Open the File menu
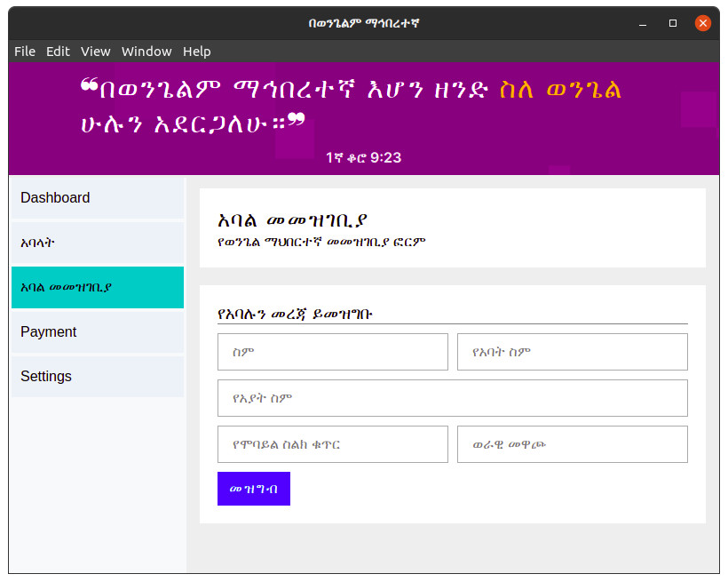The width and height of the screenshot is (728, 582). click(x=24, y=51)
